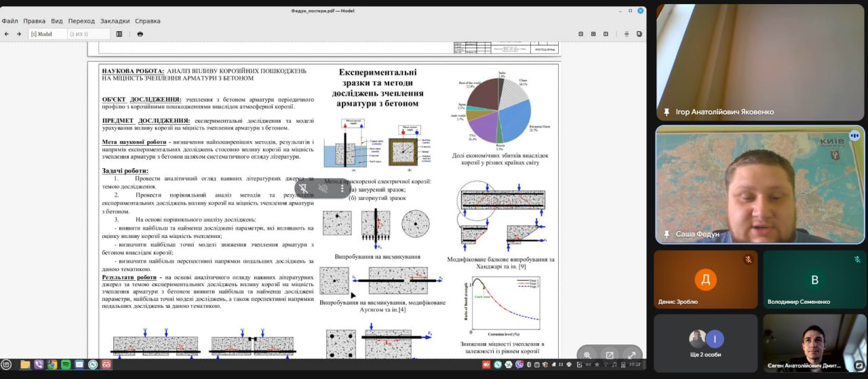Open shared screen in new window icon
The height and width of the screenshot is (379, 868).
[610, 355]
